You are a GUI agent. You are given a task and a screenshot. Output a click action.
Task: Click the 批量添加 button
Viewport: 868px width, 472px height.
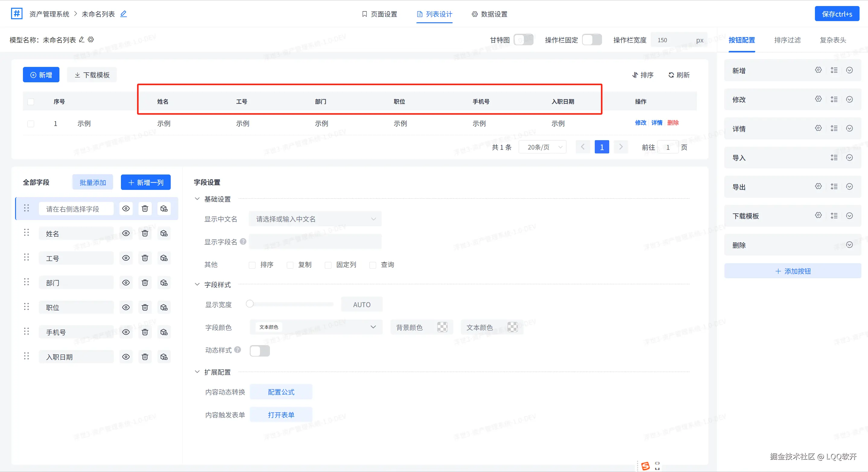[x=93, y=182]
